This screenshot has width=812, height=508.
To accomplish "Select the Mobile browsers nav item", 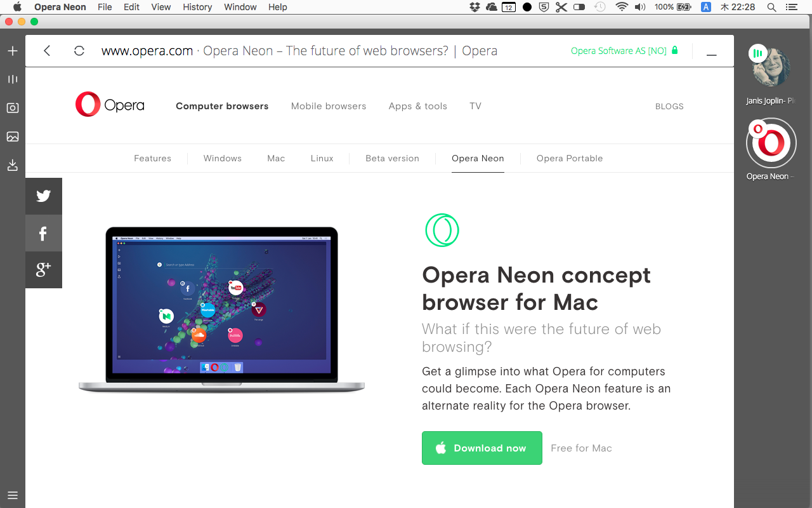I will click(329, 106).
